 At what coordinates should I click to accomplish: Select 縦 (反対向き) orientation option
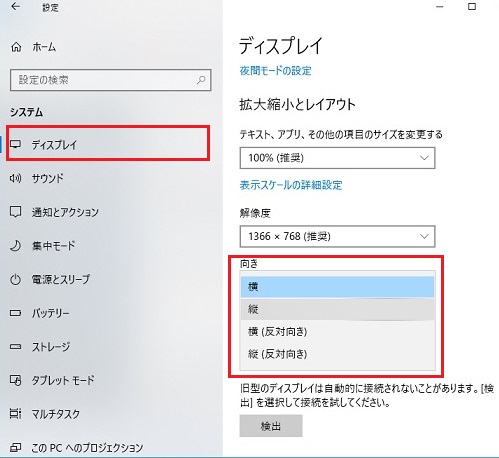337,354
